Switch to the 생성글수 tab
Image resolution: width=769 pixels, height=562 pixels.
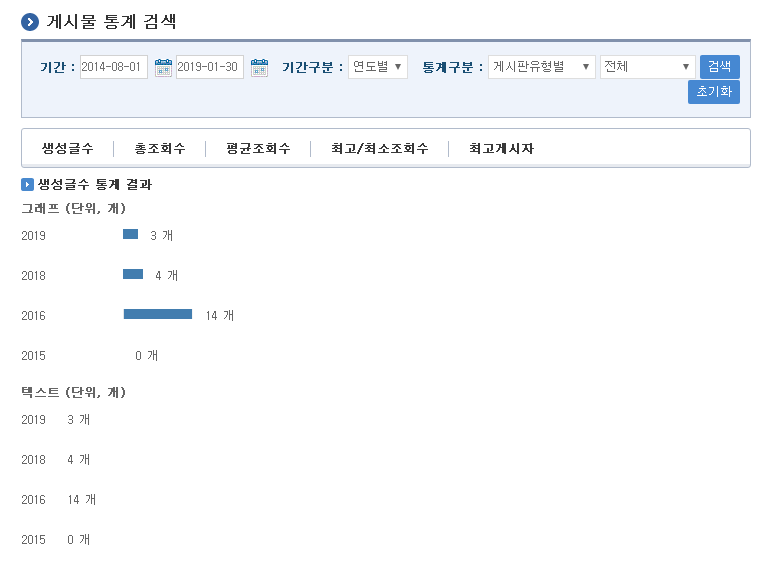[68, 148]
